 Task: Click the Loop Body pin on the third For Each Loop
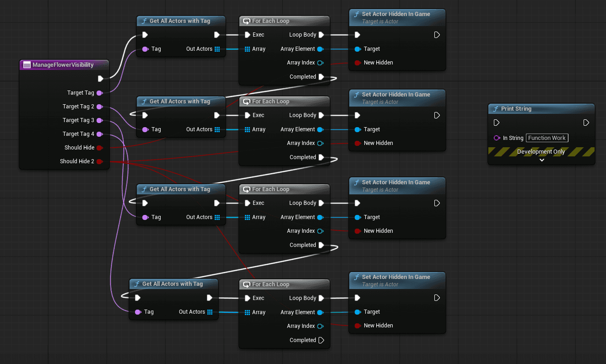point(322,203)
